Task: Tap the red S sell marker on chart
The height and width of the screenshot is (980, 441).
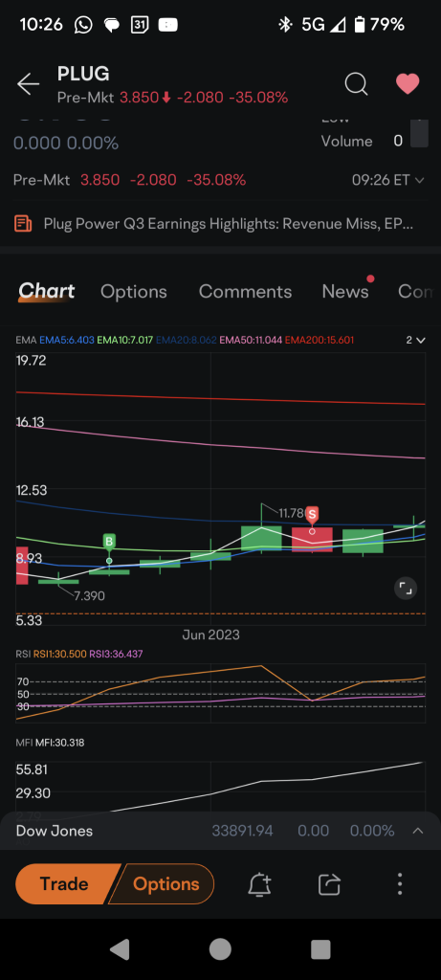Action: point(312,515)
